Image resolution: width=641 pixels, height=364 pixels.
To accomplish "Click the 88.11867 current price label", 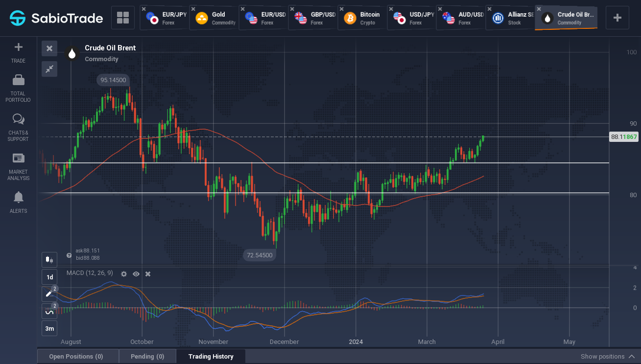I will point(624,137).
